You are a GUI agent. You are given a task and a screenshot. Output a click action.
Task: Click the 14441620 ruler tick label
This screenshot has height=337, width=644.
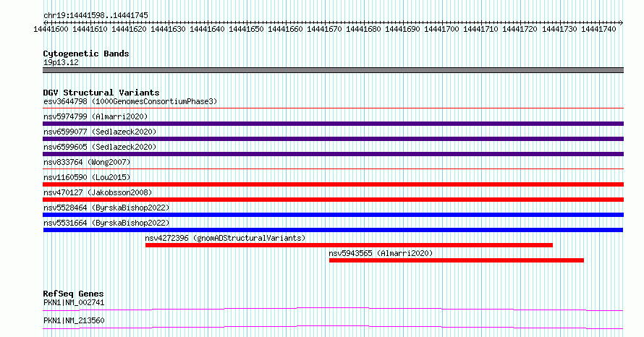tap(129, 30)
